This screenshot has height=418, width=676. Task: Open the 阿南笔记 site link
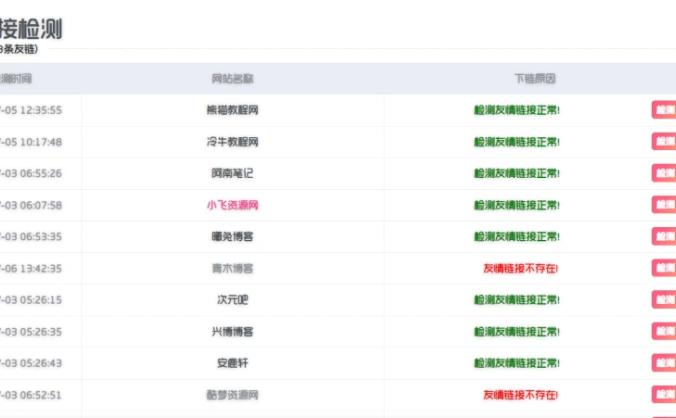pos(232,173)
